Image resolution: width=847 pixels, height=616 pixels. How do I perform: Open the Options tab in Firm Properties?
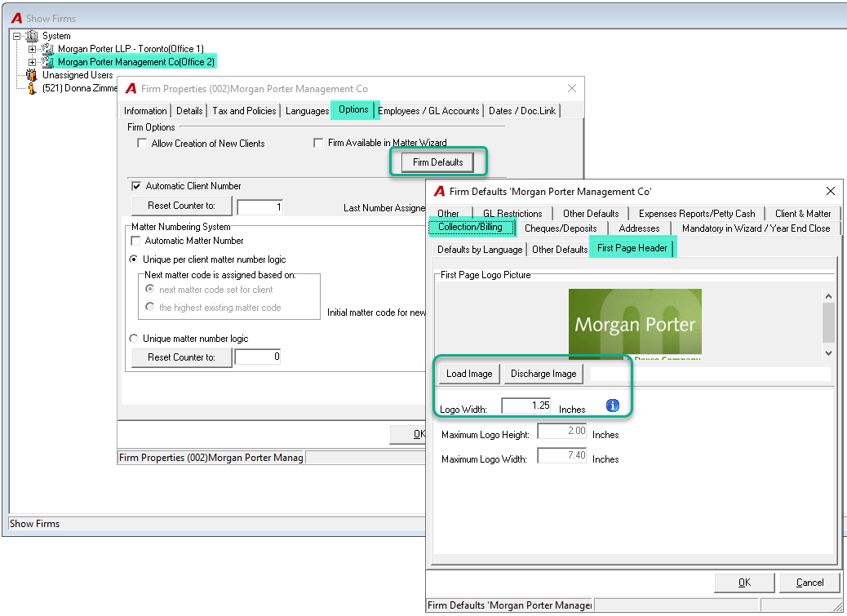tap(354, 109)
